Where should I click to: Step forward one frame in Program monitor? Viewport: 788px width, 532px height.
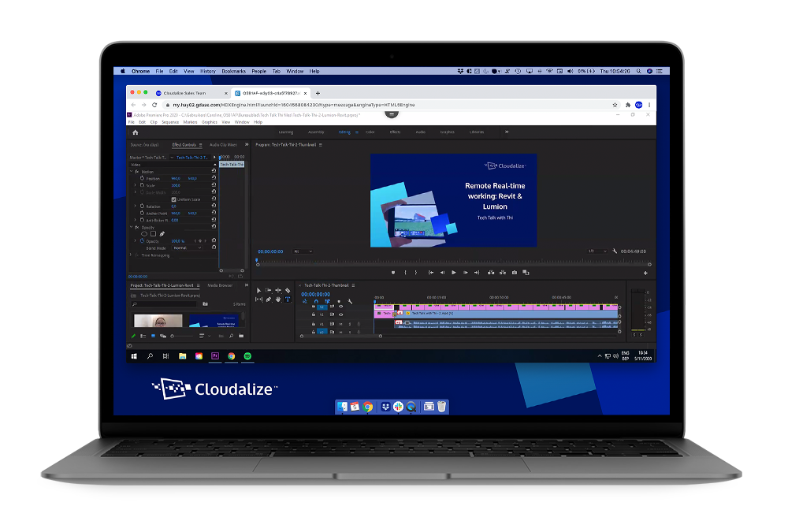coord(466,273)
